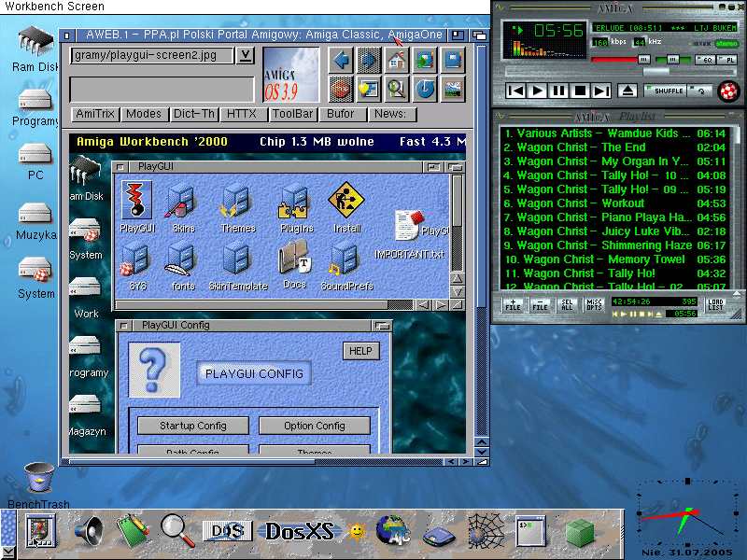Open the System drive icon on desktop
The height and width of the screenshot is (560, 747).
pyautogui.click(x=35, y=270)
